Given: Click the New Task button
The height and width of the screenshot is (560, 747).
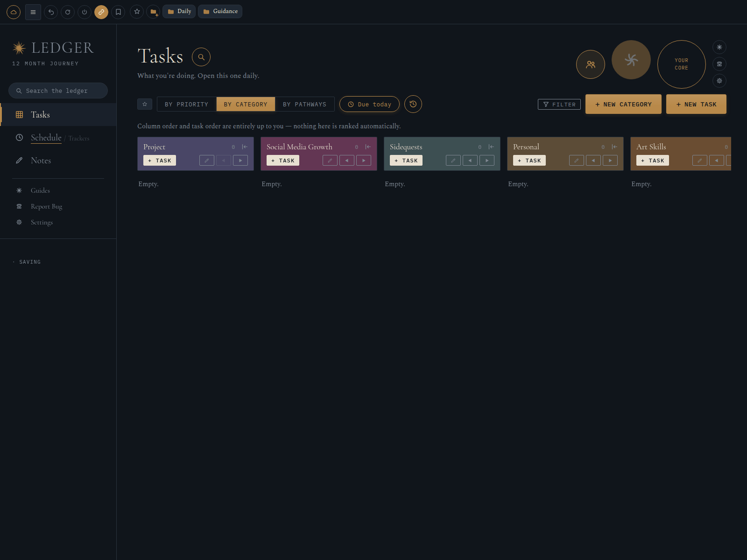Looking at the screenshot, I should [696, 104].
